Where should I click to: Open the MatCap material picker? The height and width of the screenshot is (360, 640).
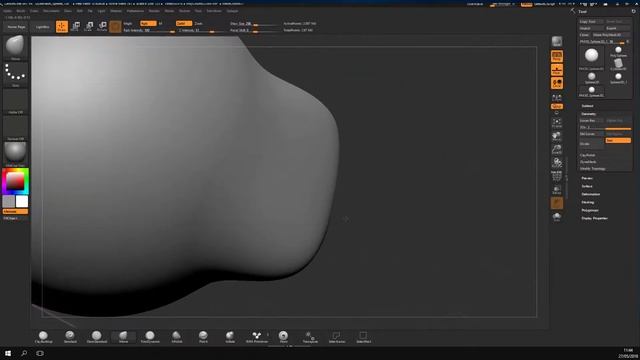(x=16, y=154)
